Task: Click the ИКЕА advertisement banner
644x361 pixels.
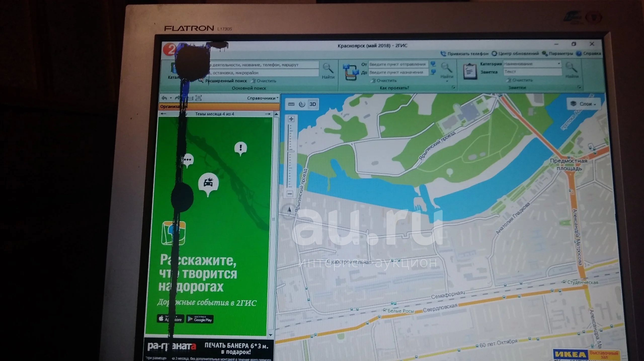Action: (x=587, y=355)
